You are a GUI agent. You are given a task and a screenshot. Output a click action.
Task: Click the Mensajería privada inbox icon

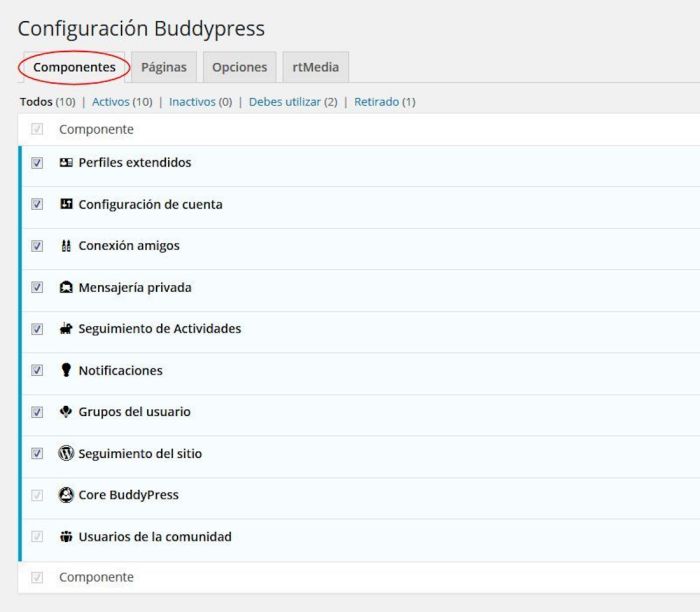click(66, 287)
